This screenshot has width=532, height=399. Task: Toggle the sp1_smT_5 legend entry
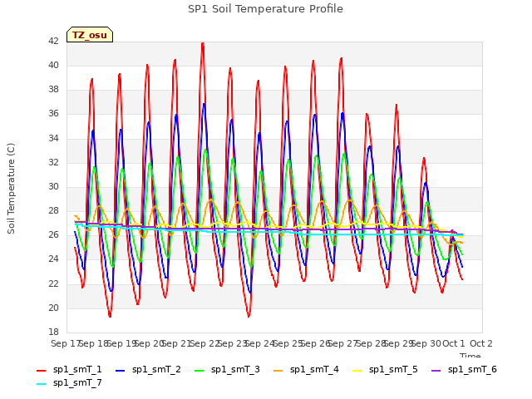click(x=385, y=369)
